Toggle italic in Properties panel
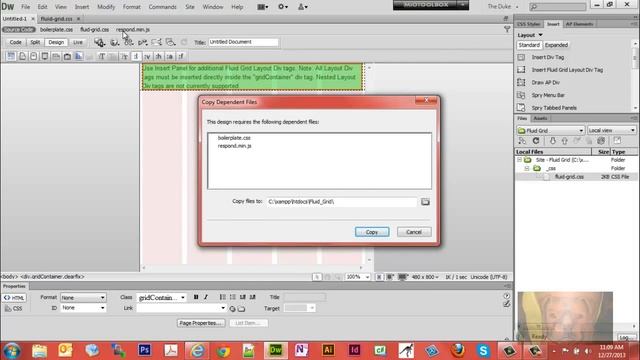Image resolution: width=640 pixels, height=360 pixels. (206, 297)
